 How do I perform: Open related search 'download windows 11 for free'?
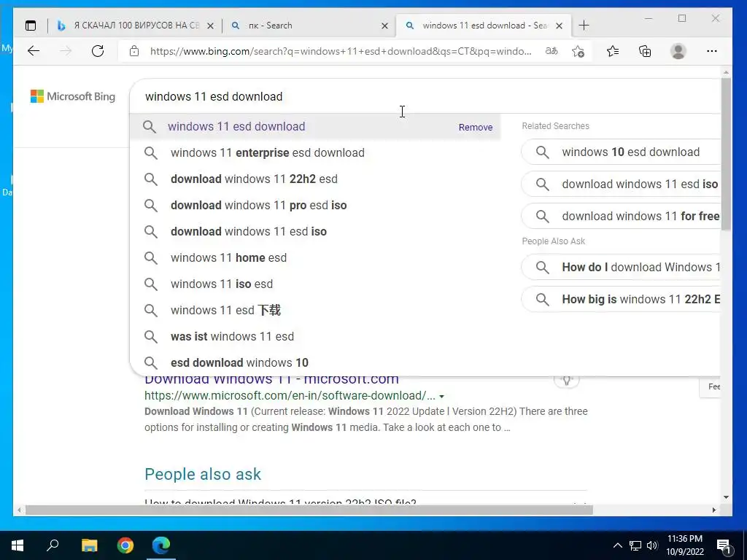[621, 216]
